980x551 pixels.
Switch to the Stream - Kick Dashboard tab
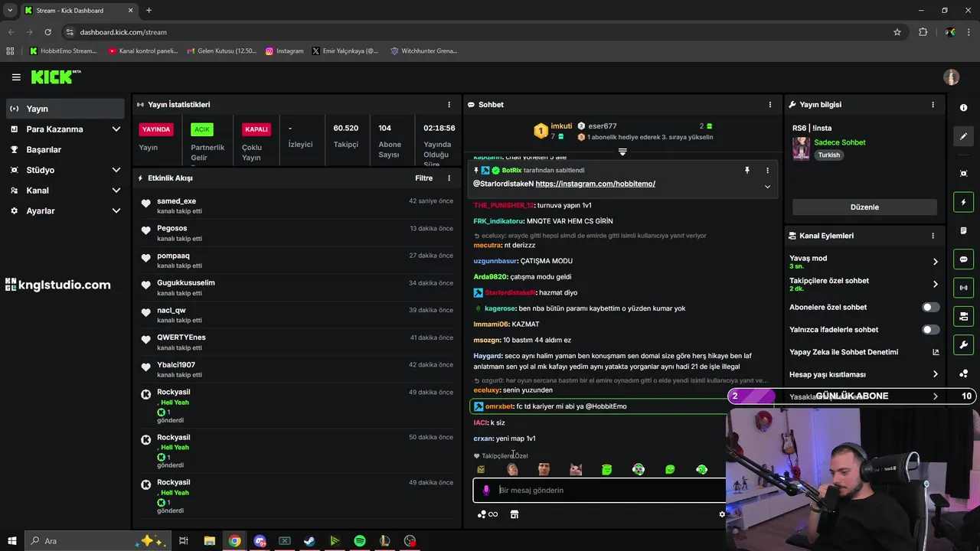point(79,11)
